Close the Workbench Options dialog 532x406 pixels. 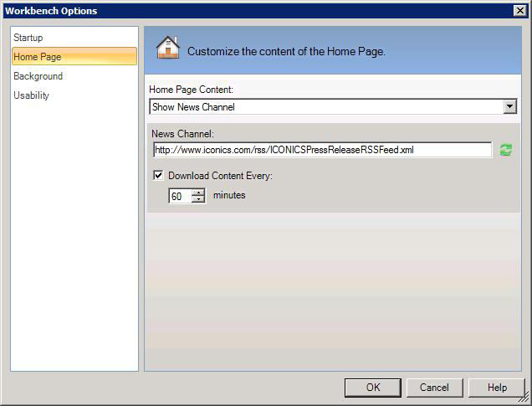coord(519,10)
